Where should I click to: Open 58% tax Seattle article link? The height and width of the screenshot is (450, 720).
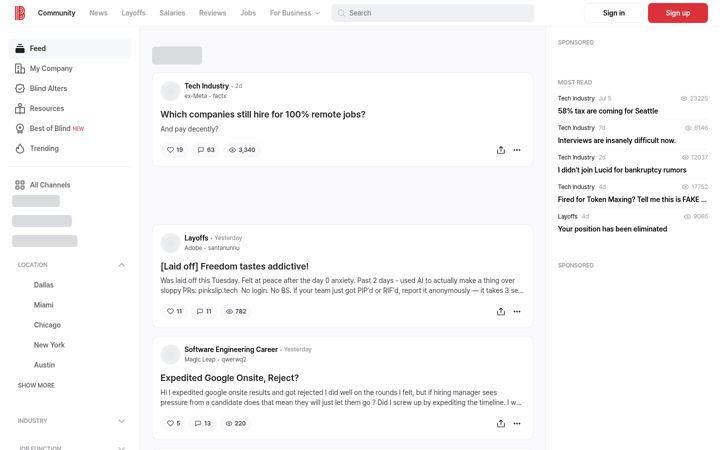(x=608, y=111)
